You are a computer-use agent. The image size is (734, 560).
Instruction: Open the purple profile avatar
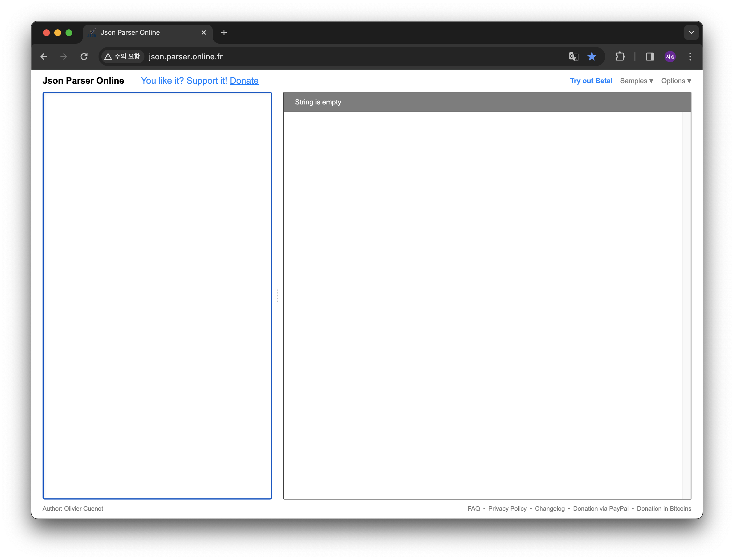(x=670, y=57)
